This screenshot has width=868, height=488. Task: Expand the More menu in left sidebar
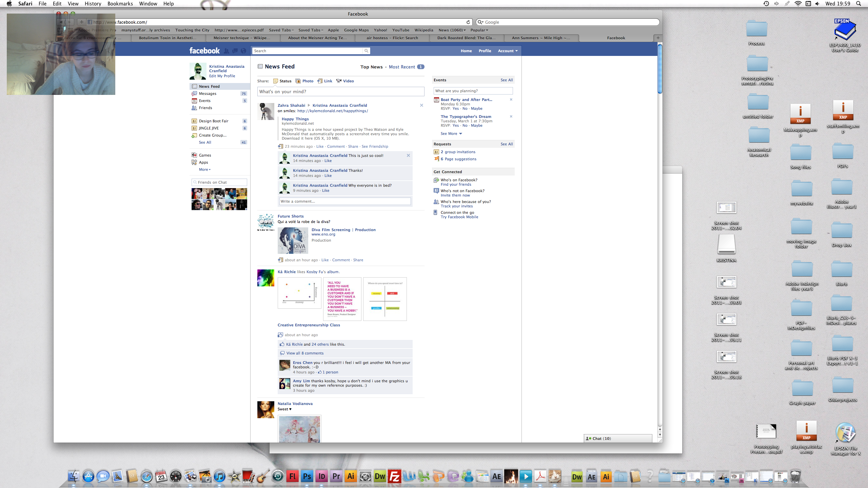[x=205, y=169]
